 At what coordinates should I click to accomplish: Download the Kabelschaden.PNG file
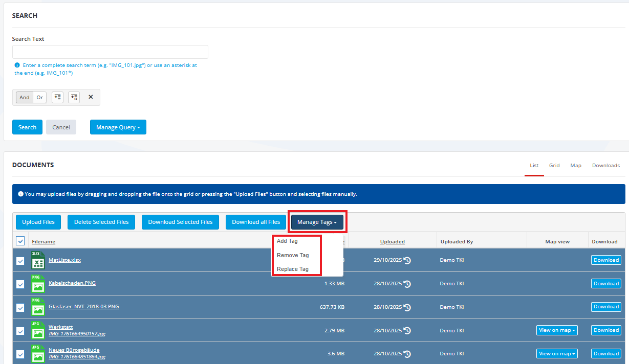pyautogui.click(x=606, y=283)
